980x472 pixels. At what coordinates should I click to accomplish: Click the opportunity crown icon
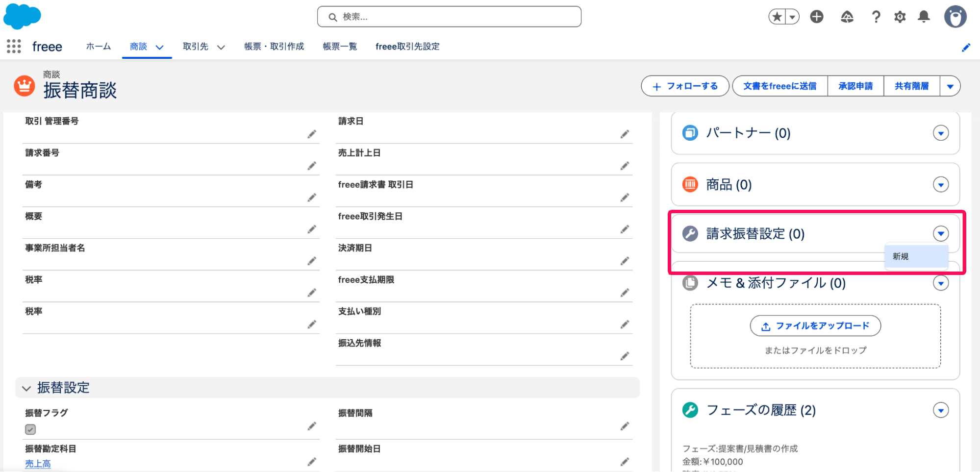point(24,86)
